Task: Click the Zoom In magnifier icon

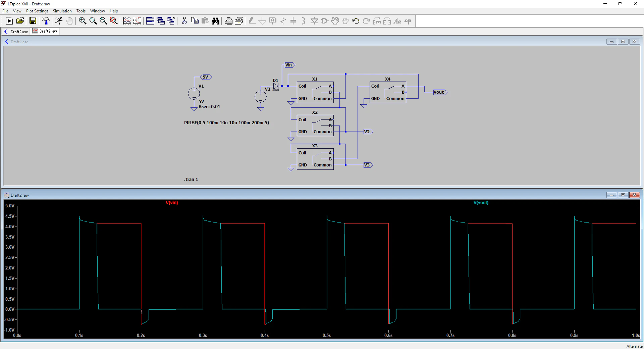Action: click(83, 21)
